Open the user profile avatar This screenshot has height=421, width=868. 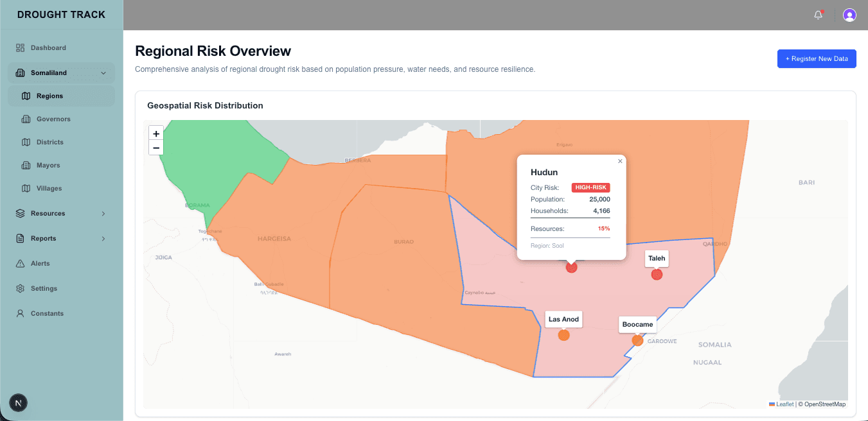coord(849,15)
